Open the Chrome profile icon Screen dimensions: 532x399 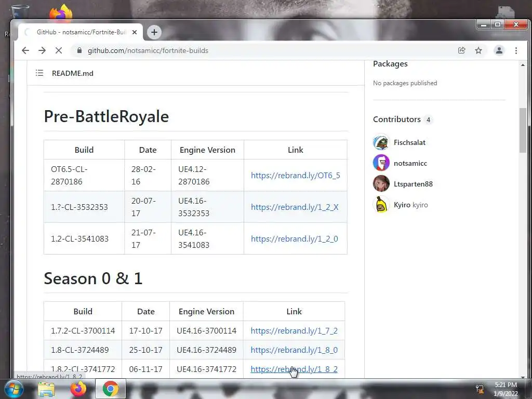tap(499, 50)
